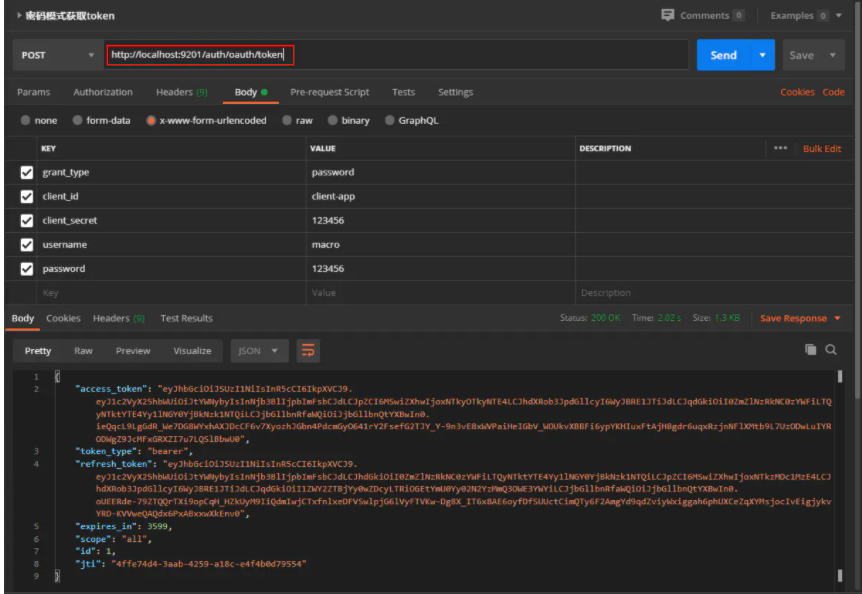Click the username value 'macro'
The height and width of the screenshot is (594, 862).
[325, 245]
